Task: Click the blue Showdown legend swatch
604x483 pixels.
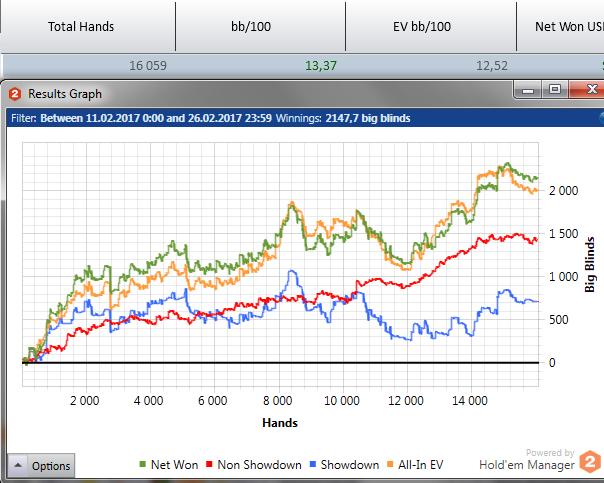Action: coord(313,464)
